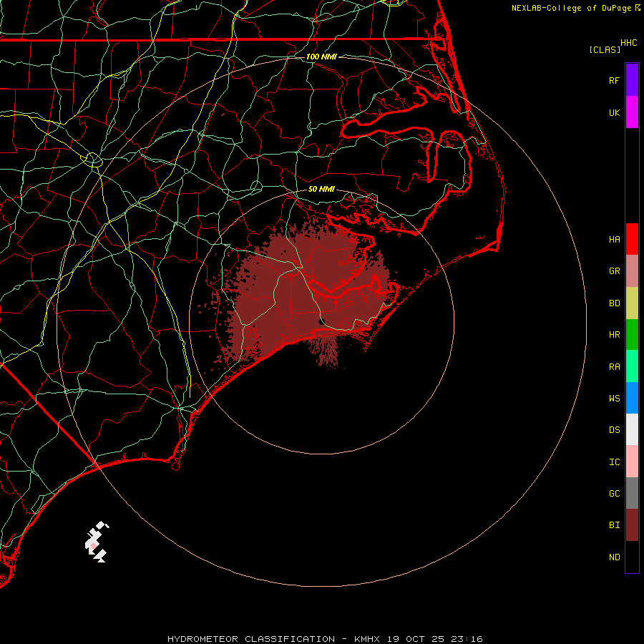Click the RF legend label
Screen dimensions: 644x644
click(x=615, y=80)
